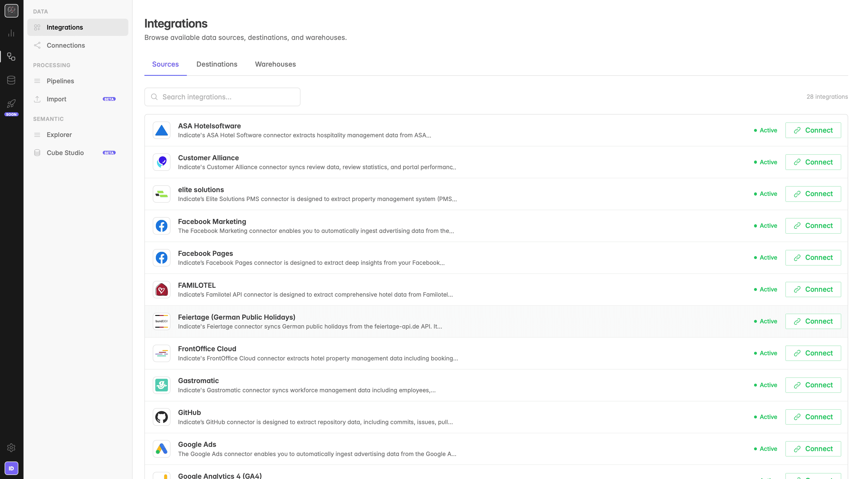Viewport: 868px width, 479px height.
Task: Click the Customer Alliance logo
Action: click(x=161, y=162)
